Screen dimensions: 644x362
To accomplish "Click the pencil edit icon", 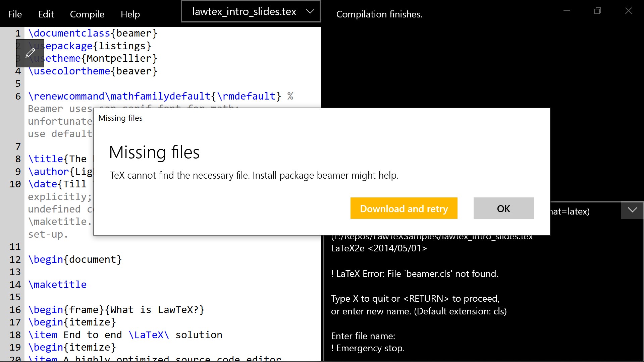I will [x=30, y=53].
